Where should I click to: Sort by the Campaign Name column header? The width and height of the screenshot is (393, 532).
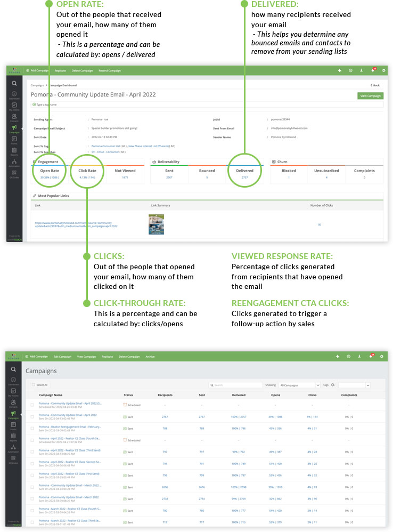51,395
